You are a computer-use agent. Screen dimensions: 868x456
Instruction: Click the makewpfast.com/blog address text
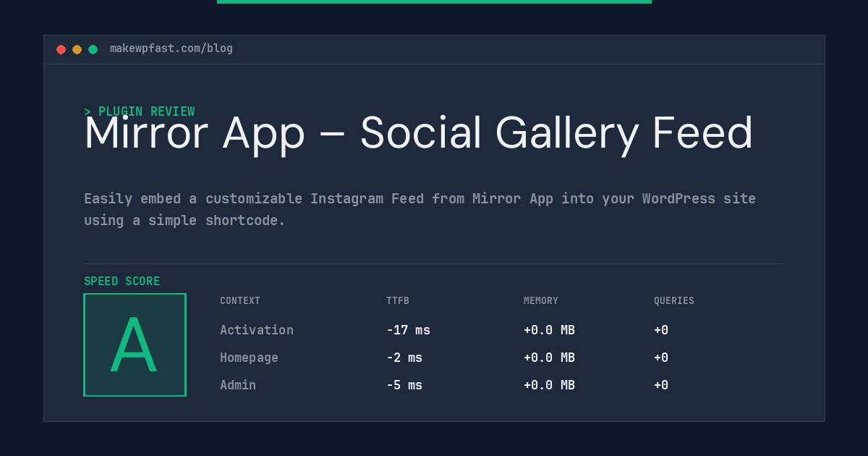[x=171, y=48]
